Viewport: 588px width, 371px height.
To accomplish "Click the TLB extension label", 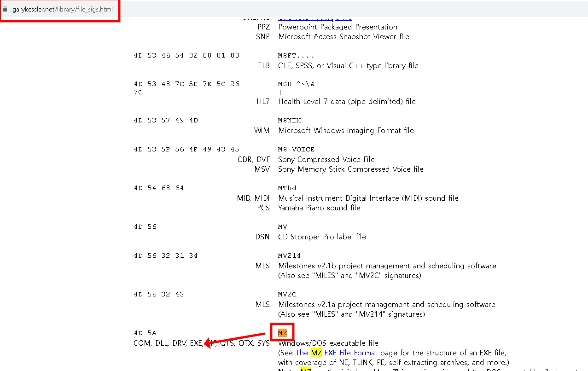I will pos(264,65).
